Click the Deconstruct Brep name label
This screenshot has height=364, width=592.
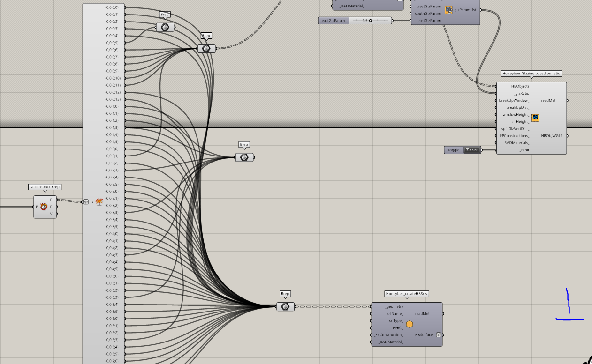pos(45,187)
